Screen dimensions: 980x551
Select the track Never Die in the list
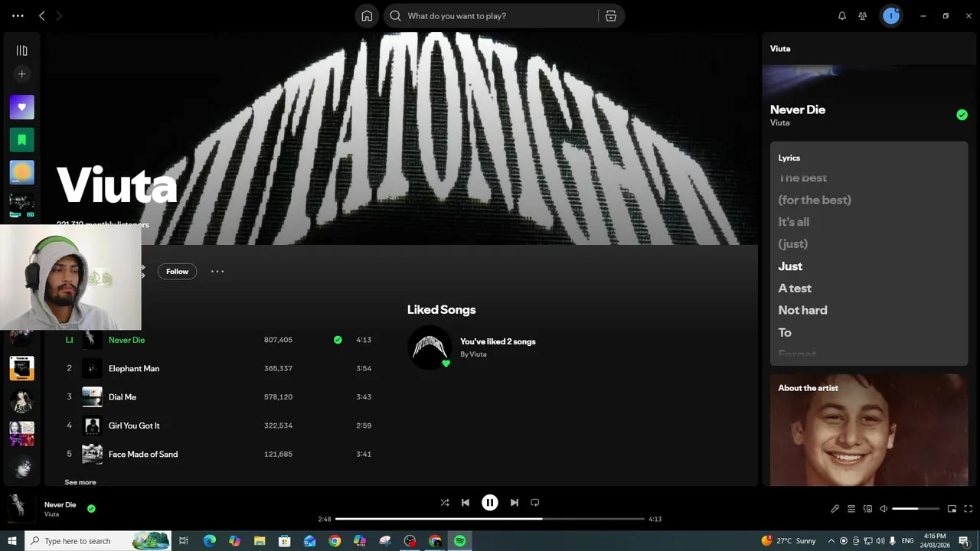(126, 340)
